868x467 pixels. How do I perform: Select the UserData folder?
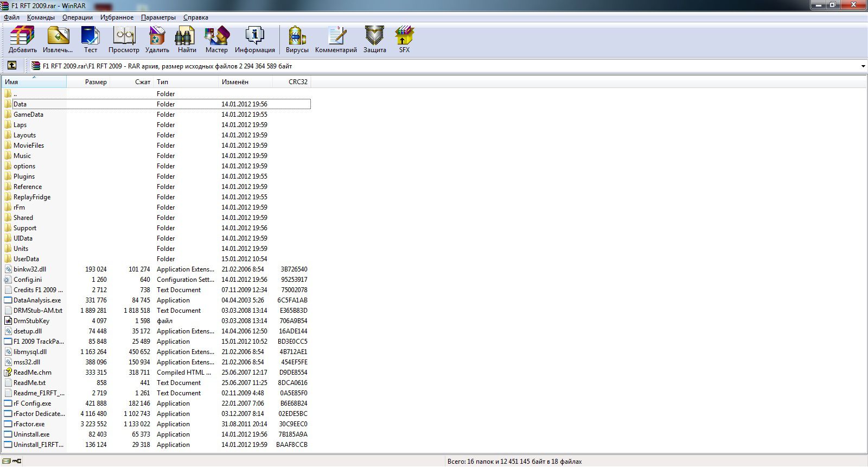point(26,259)
